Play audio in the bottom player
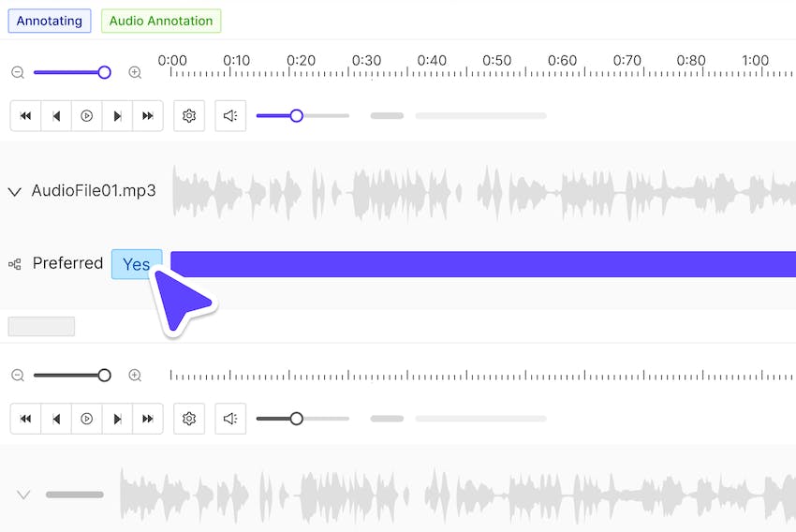Image resolution: width=796 pixels, height=532 pixels. point(87,419)
